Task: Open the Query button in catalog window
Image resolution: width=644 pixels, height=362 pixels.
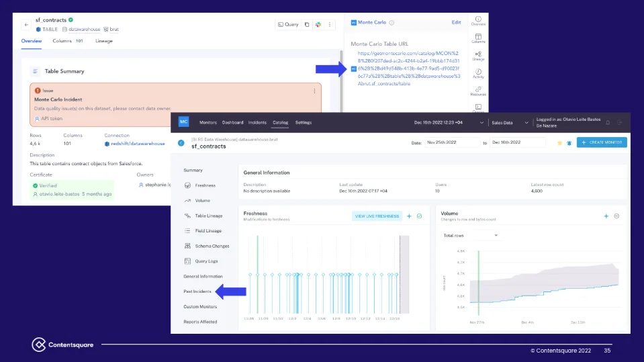Action: pos(288,25)
